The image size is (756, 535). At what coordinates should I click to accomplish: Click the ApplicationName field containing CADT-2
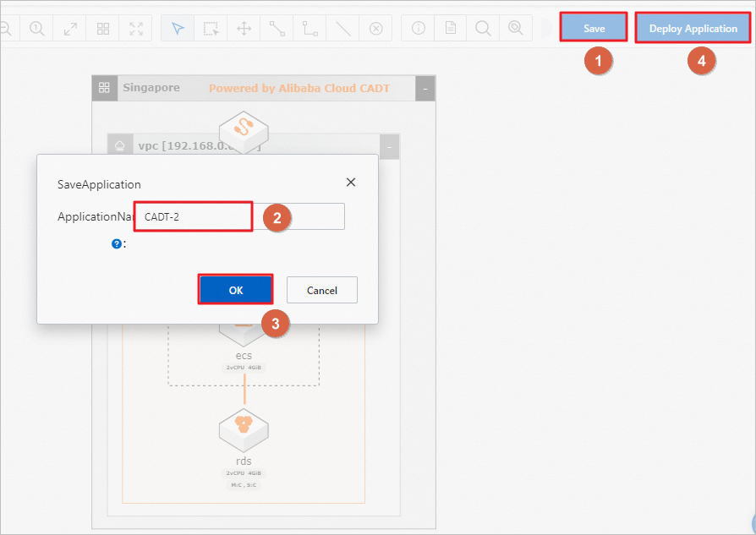(x=239, y=216)
